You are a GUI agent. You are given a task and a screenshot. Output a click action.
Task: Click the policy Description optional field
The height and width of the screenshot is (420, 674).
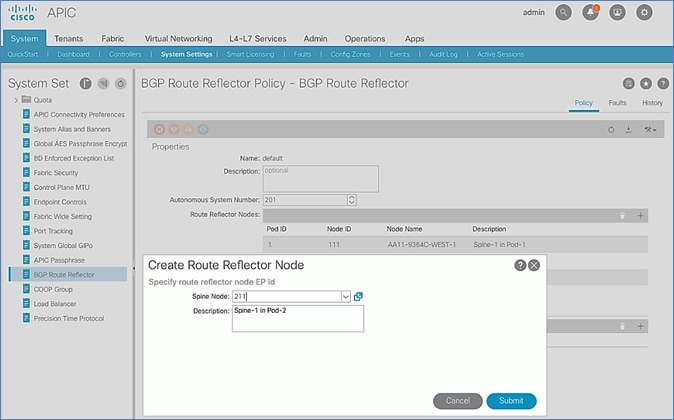pyautogui.click(x=321, y=178)
